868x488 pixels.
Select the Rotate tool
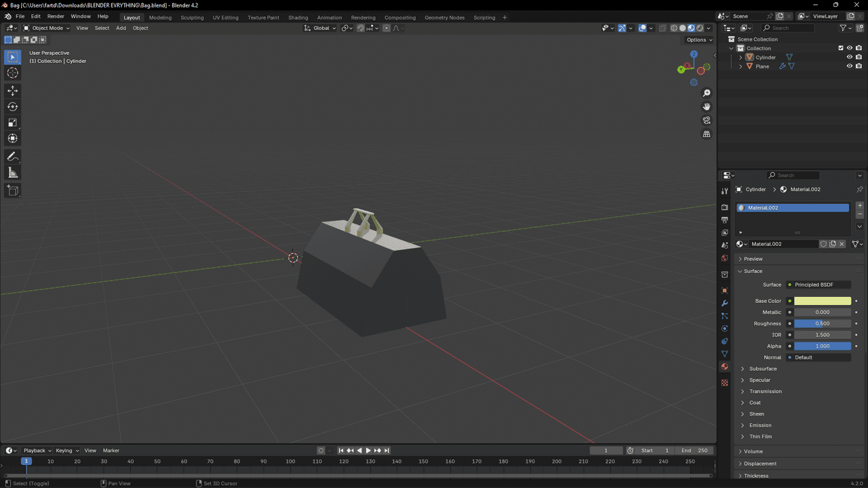[12, 106]
